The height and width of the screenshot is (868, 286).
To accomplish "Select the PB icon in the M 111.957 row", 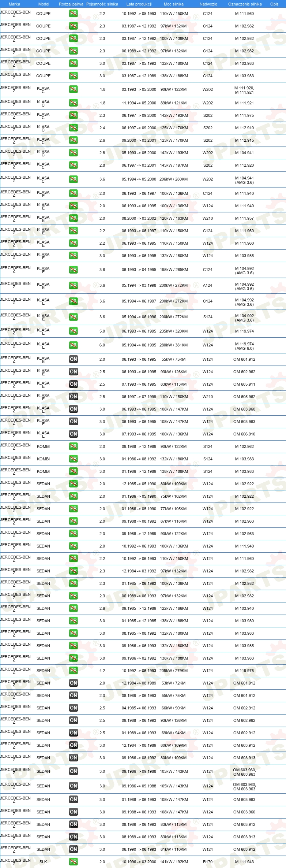I will tap(74, 218).
